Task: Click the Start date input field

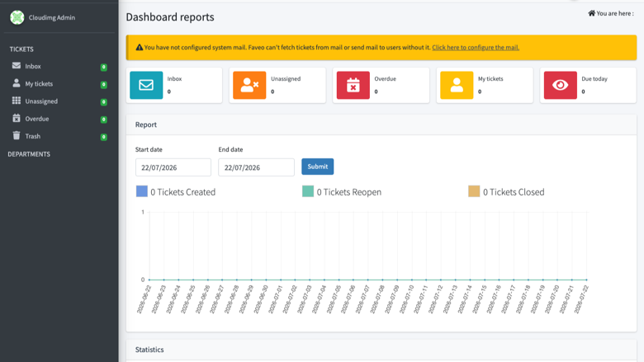Action: (x=173, y=167)
